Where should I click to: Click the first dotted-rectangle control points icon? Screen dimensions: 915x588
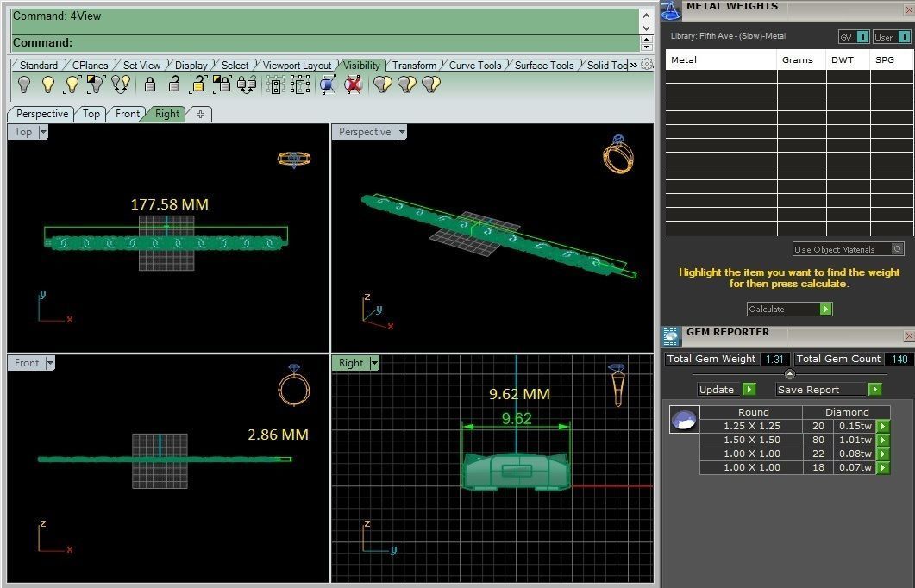(275, 85)
